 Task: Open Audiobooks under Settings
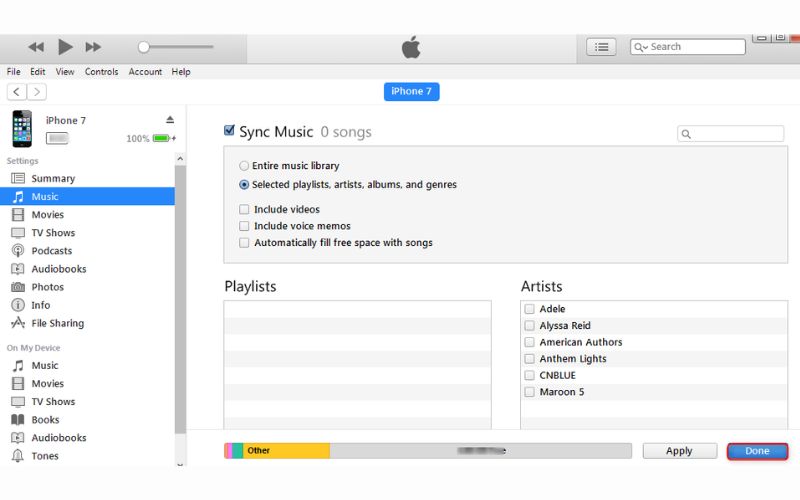click(x=87, y=269)
